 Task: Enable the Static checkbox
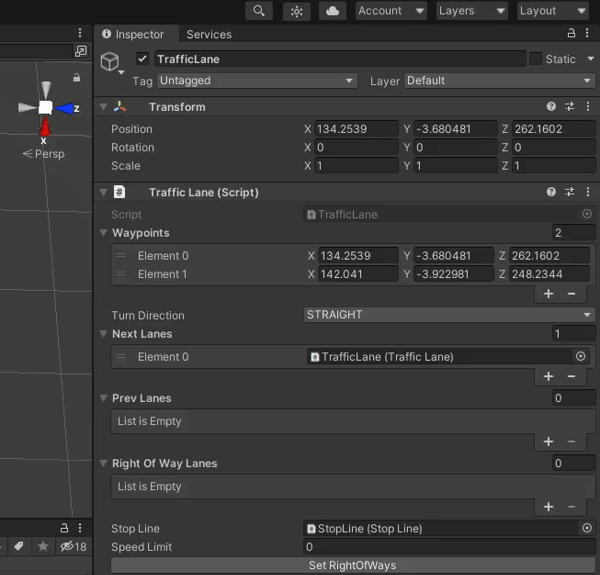click(535, 59)
